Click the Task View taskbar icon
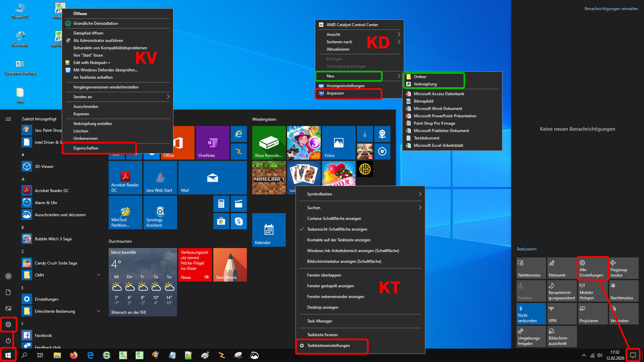 tap(40, 355)
